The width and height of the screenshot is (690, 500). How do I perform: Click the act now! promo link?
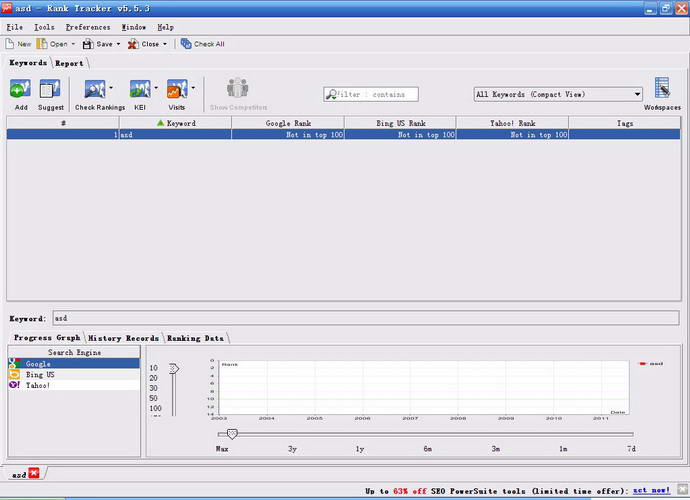(652, 490)
